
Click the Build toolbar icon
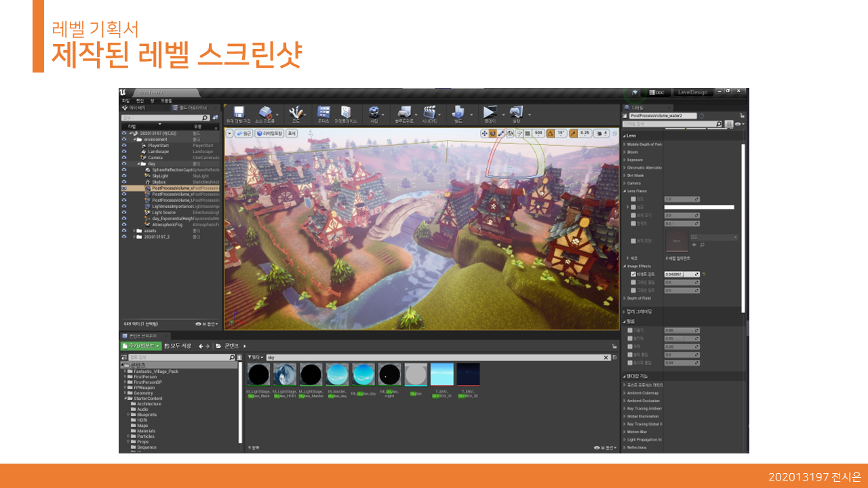click(x=458, y=112)
